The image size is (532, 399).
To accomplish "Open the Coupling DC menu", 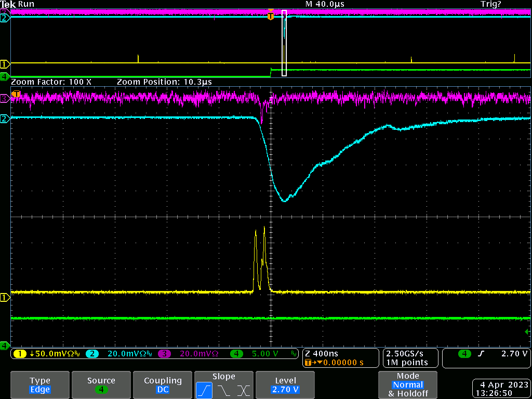I will click(163, 385).
